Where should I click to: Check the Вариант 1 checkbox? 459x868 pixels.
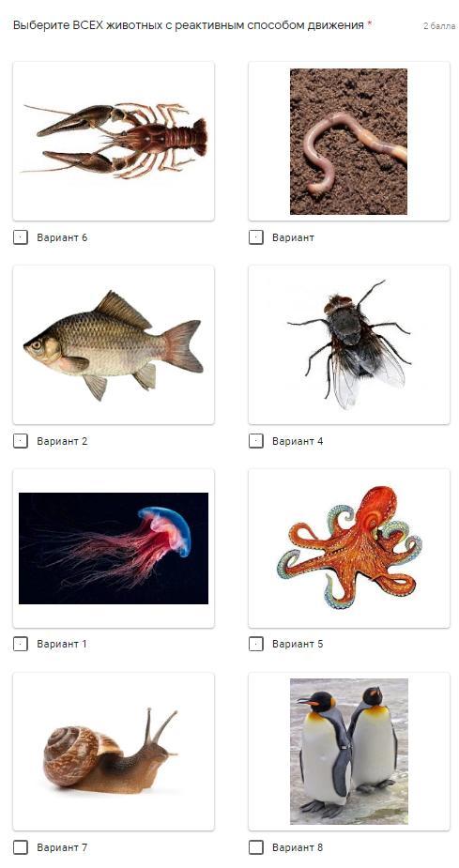pyautogui.click(x=21, y=644)
